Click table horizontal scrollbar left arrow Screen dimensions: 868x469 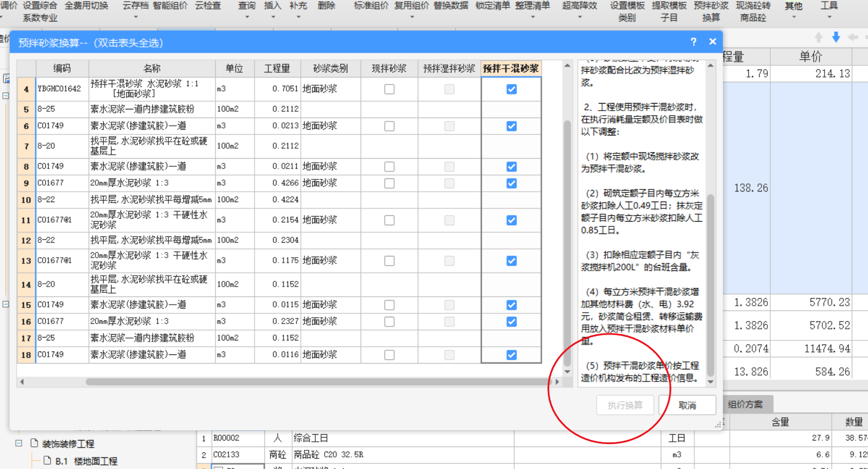[x=22, y=382]
